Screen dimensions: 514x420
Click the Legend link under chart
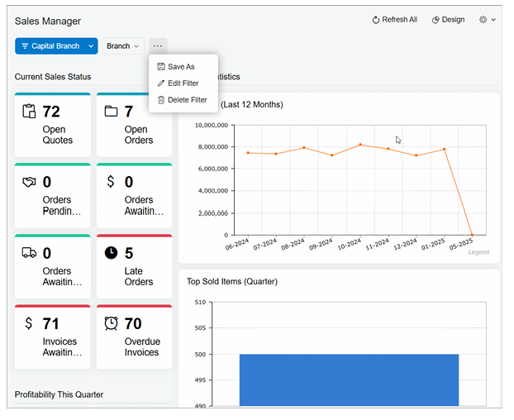click(478, 252)
